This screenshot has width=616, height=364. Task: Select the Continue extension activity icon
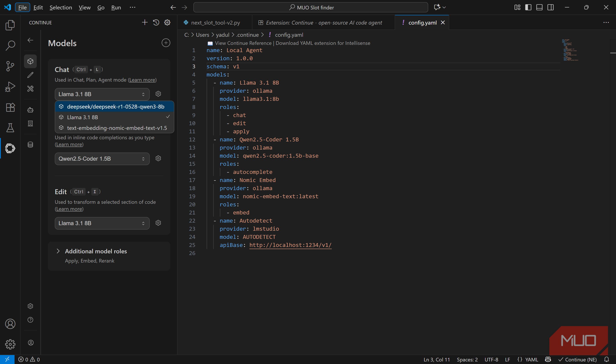tap(10, 148)
